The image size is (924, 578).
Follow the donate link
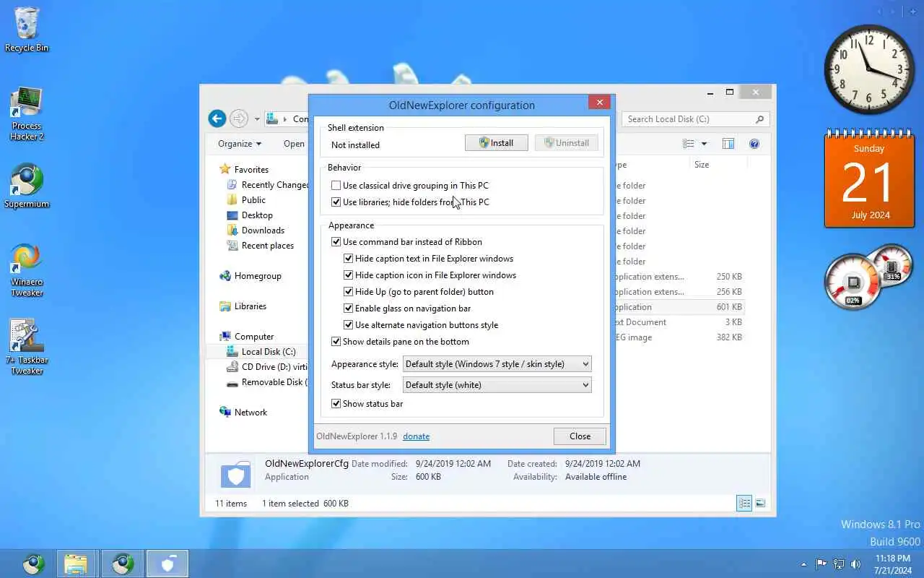[x=416, y=436]
